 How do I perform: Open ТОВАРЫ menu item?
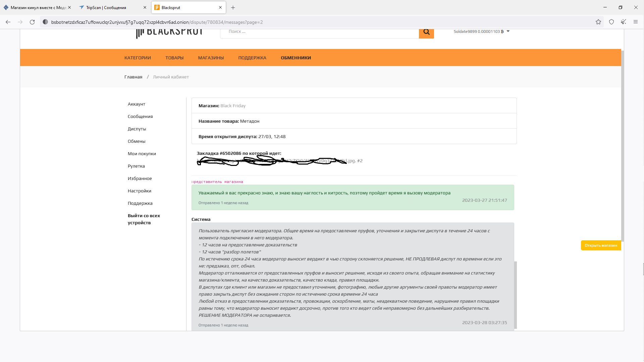[174, 58]
